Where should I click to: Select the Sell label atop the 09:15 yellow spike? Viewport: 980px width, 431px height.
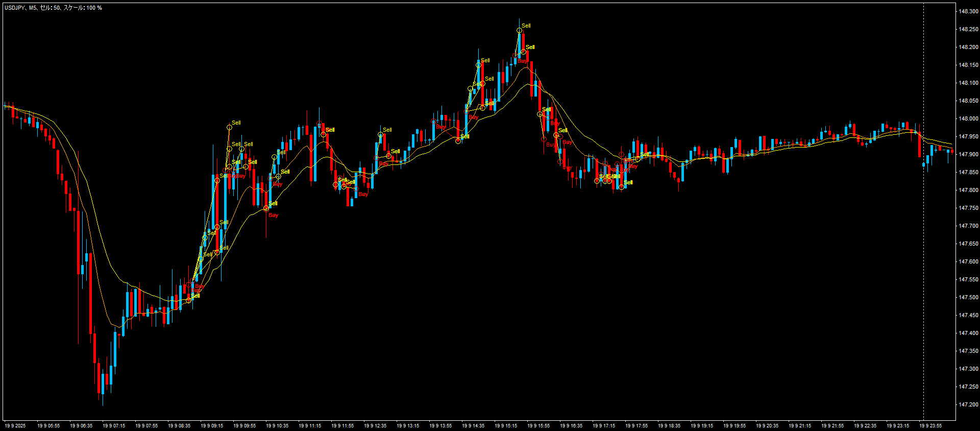[236, 123]
